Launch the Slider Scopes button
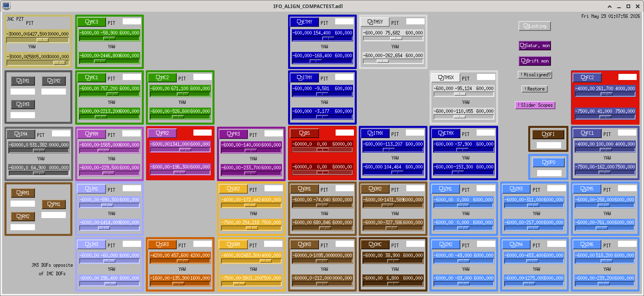This screenshot has width=644, height=296. [x=535, y=105]
